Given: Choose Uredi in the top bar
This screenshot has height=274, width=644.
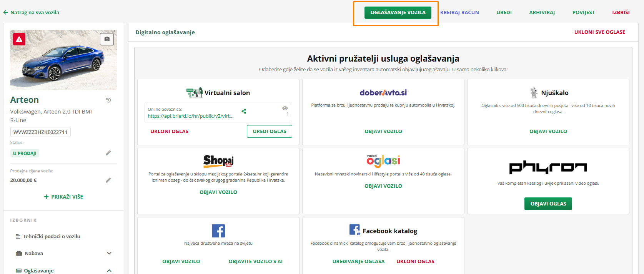Looking at the screenshot, I should (504, 12).
